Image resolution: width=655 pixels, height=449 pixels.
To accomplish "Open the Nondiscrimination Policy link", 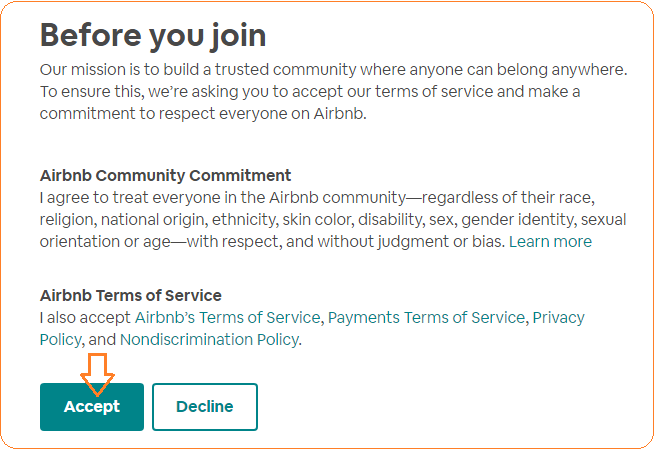I will [209, 339].
